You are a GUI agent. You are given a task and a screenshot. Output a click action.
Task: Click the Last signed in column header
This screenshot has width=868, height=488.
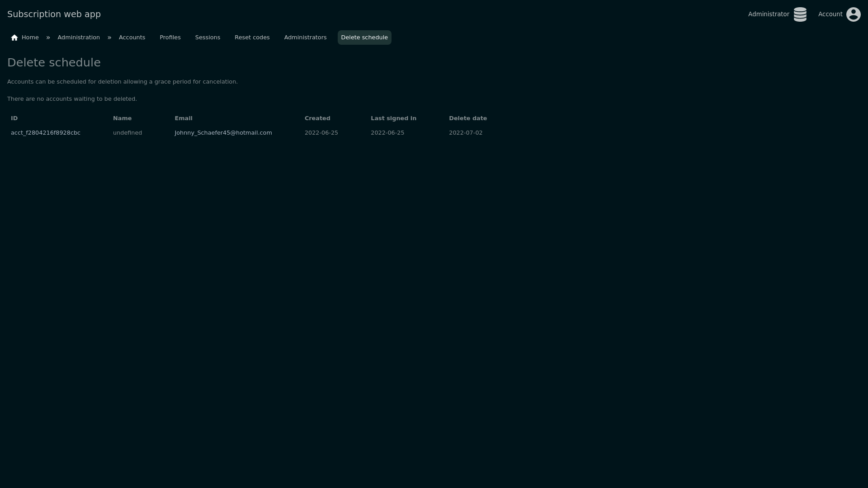[393, 118]
